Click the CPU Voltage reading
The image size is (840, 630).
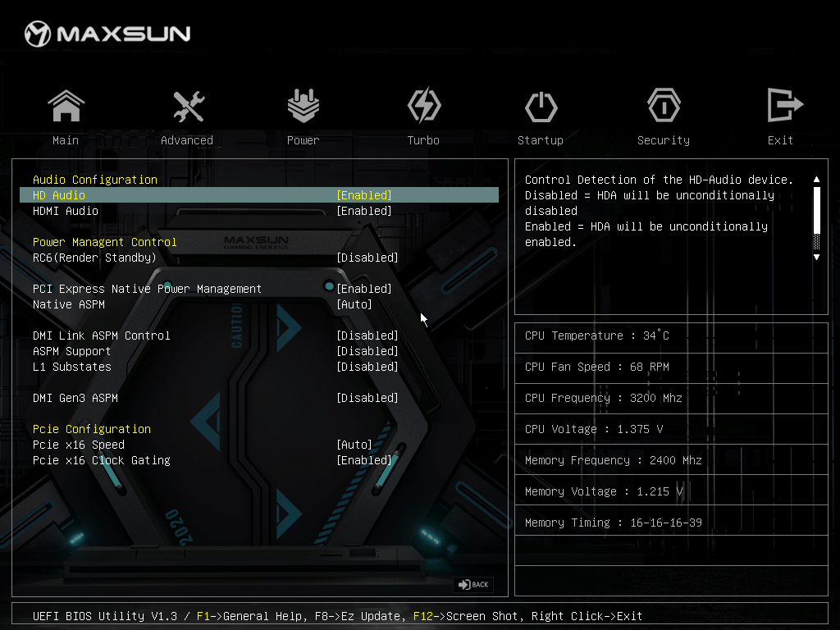[594, 429]
